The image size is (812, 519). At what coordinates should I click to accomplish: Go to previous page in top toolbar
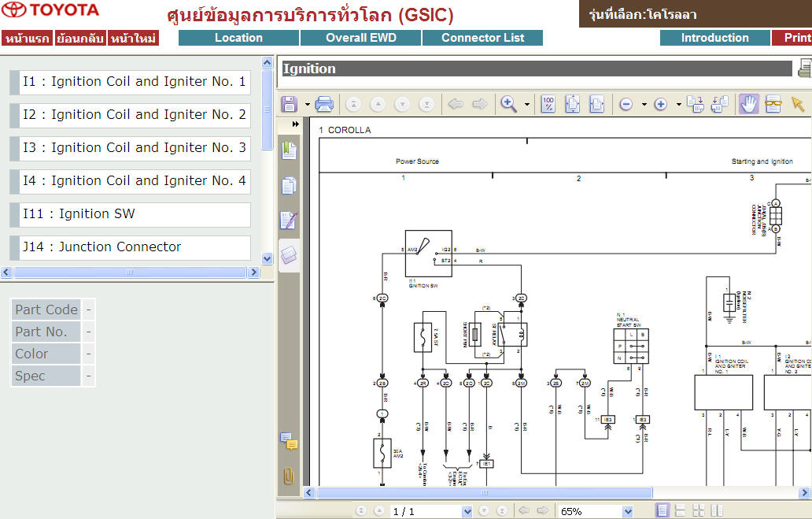[x=378, y=104]
